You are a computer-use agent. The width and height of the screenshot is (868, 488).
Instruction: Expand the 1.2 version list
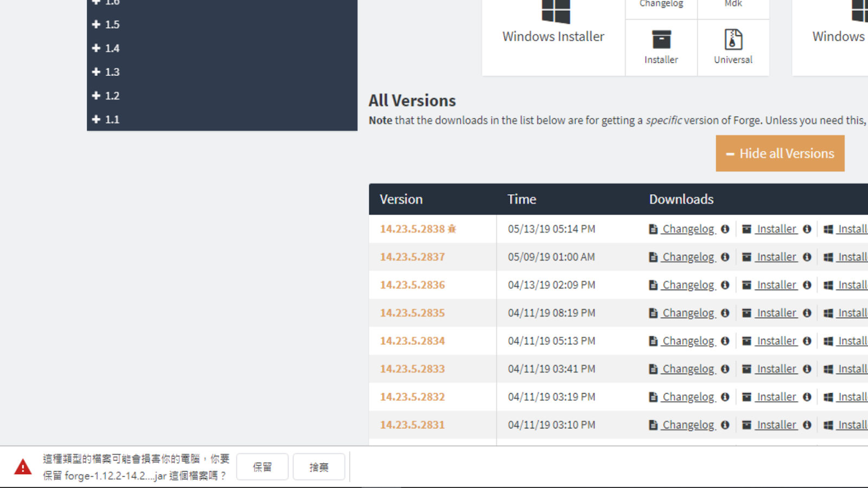point(106,96)
